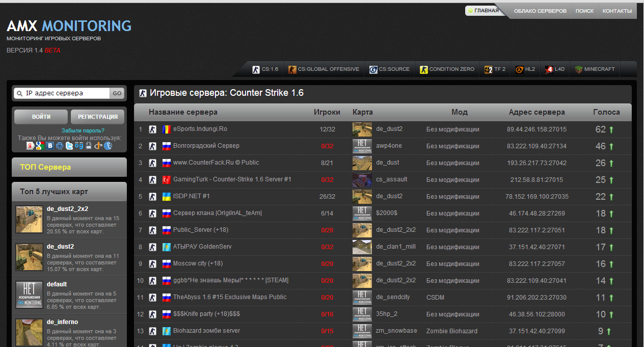Choose the Mail.ru @ login icon
Viewport: 644px width, 347px height.
[x=60, y=146]
